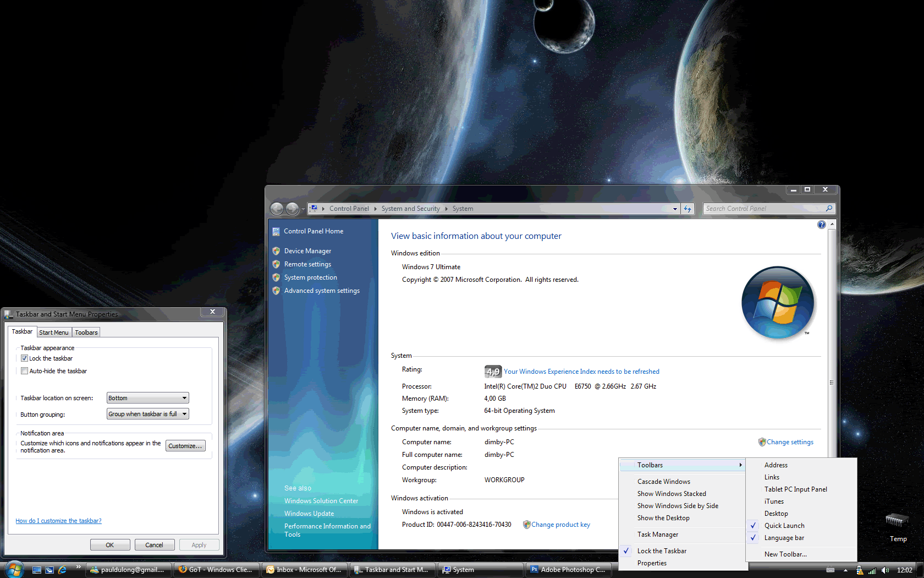Expand Toolbars submenu in context menu
The width and height of the screenshot is (924, 578).
pyautogui.click(x=682, y=465)
